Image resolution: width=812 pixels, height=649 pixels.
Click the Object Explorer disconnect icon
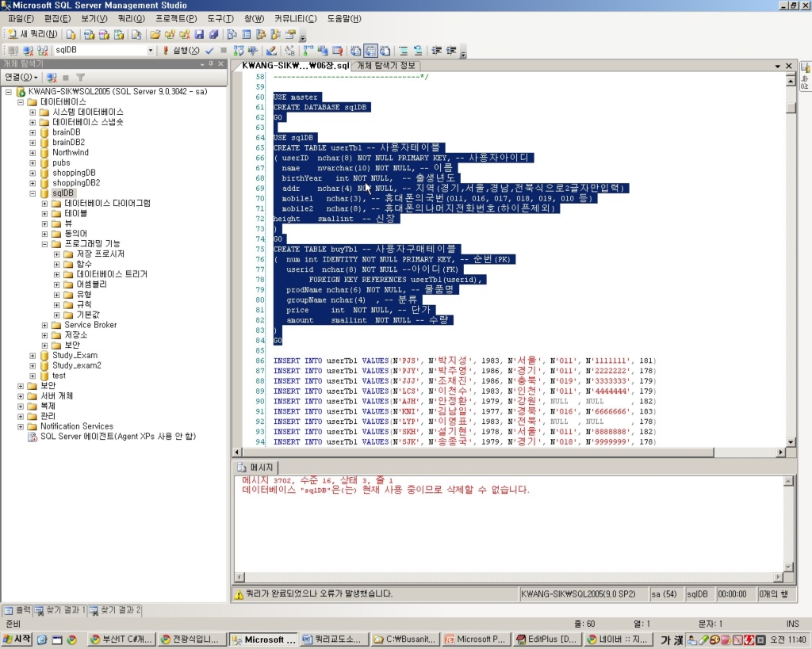pyautogui.click(x=52, y=77)
